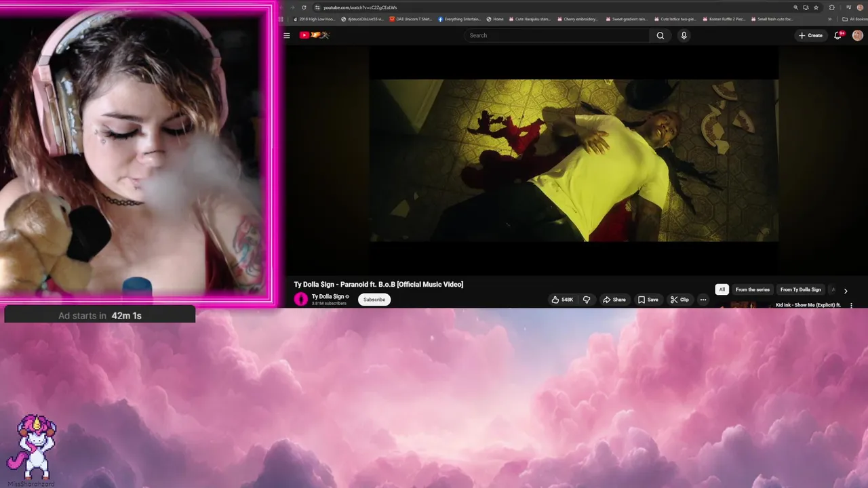The width and height of the screenshot is (868, 488).
Task: Click the address bar showing youtube.com URL
Action: pos(553,7)
